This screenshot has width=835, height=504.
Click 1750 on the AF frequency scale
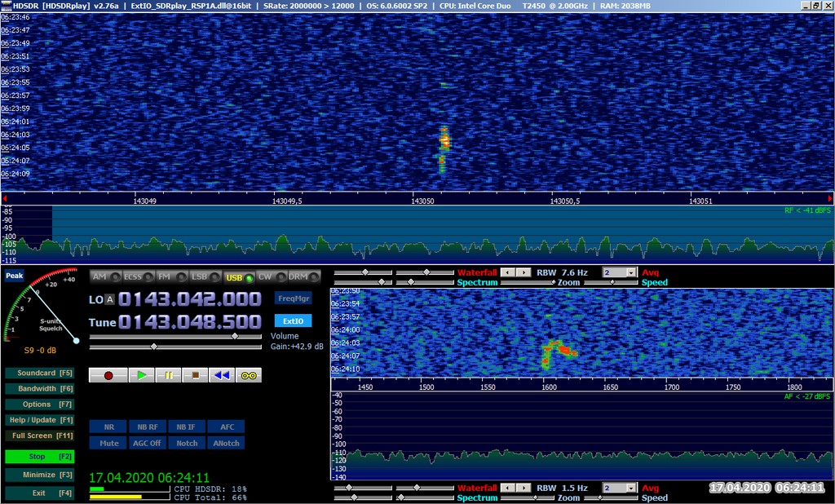[733, 387]
